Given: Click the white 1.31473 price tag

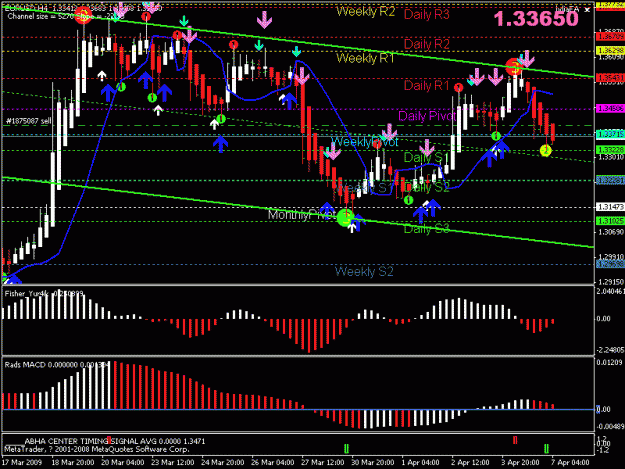Looking at the screenshot, I should point(610,207).
